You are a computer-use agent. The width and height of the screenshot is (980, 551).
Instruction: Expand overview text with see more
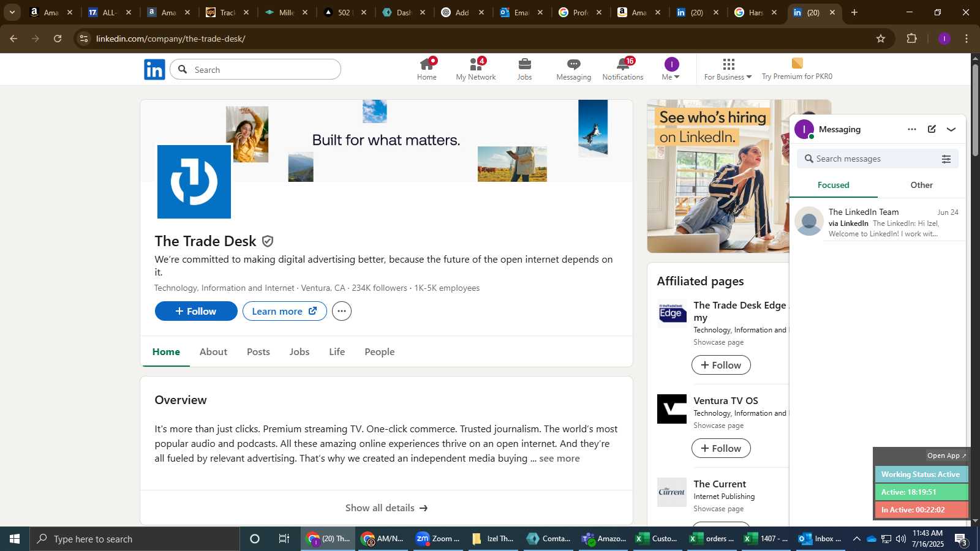click(x=559, y=459)
